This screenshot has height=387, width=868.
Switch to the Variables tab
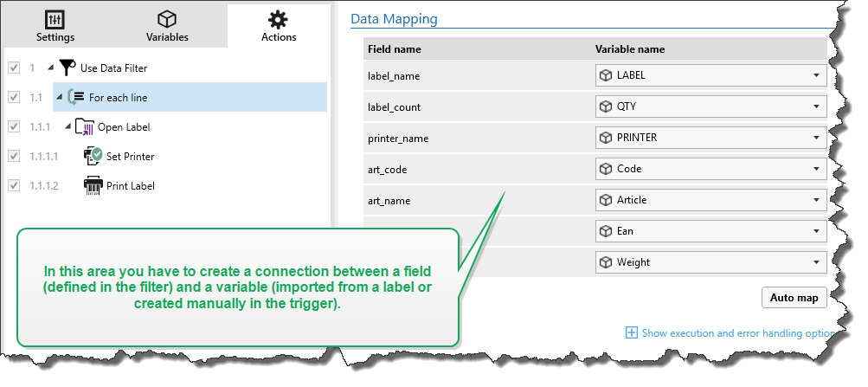pyautogui.click(x=167, y=26)
